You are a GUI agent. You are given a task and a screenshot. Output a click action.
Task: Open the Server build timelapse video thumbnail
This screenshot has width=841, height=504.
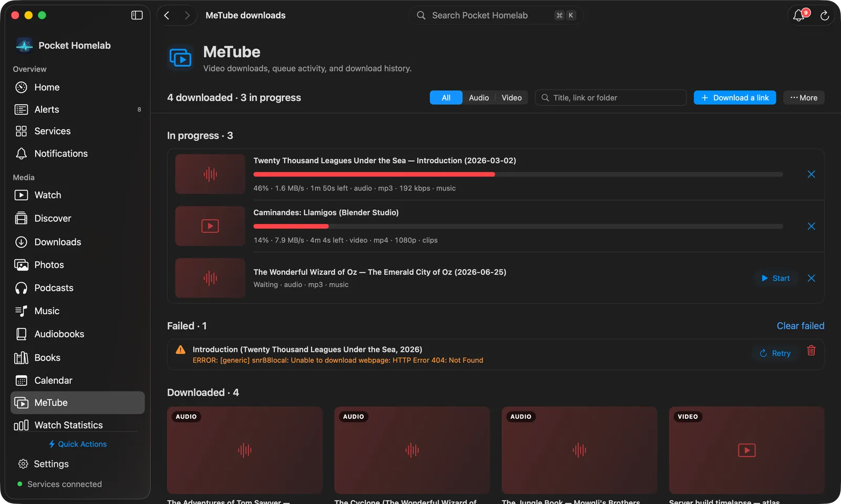[x=746, y=450]
